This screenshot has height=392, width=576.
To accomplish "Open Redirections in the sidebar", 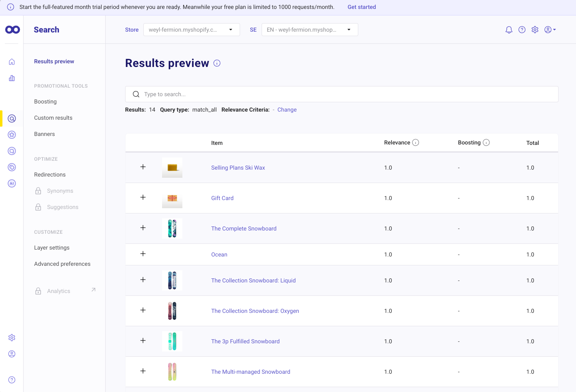I will (x=50, y=174).
